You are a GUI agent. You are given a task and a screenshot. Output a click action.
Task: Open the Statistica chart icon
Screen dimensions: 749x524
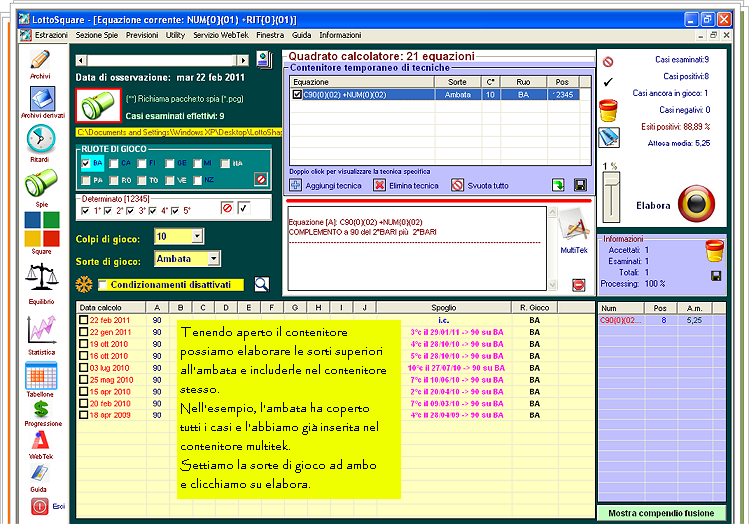click(x=42, y=330)
